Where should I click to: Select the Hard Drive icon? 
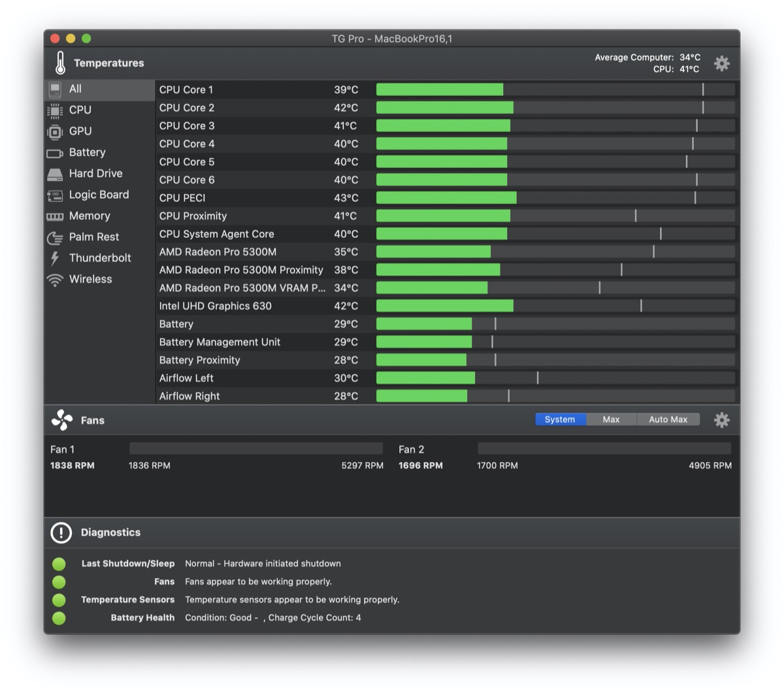tap(55, 174)
